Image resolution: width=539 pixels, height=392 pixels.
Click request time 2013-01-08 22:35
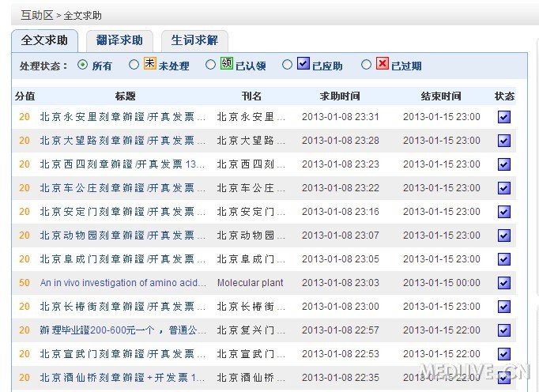click(x=341, y=378)
